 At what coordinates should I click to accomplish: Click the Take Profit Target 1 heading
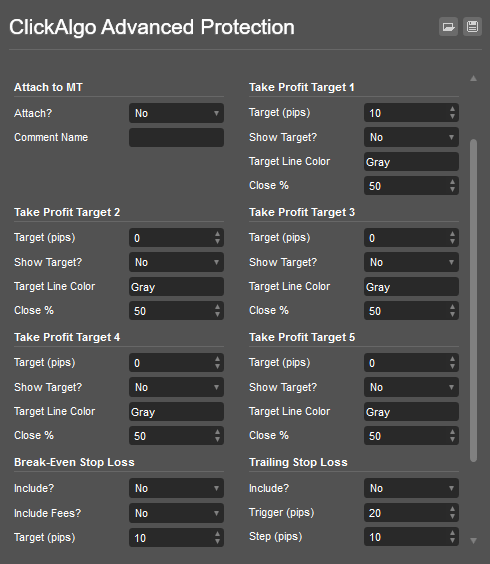[302, 87]
